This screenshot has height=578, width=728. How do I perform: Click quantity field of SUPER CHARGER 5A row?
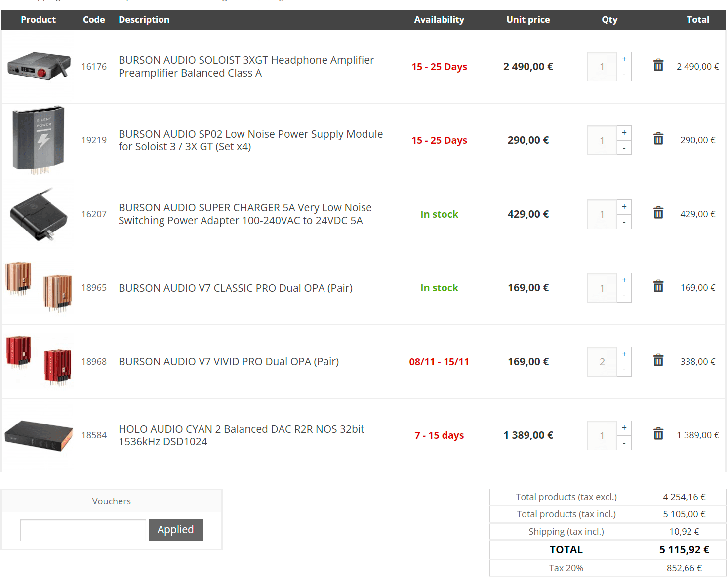point(602,214)
